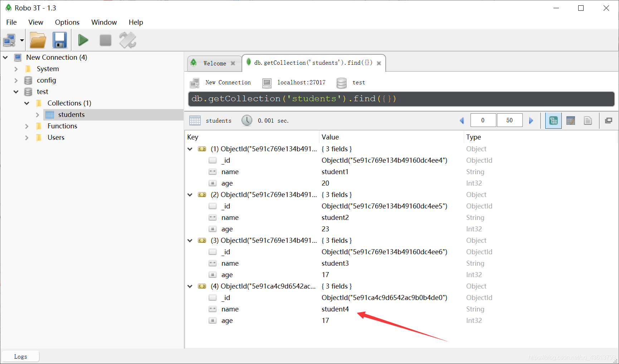Close the students find query tab

tap(379, 63)
